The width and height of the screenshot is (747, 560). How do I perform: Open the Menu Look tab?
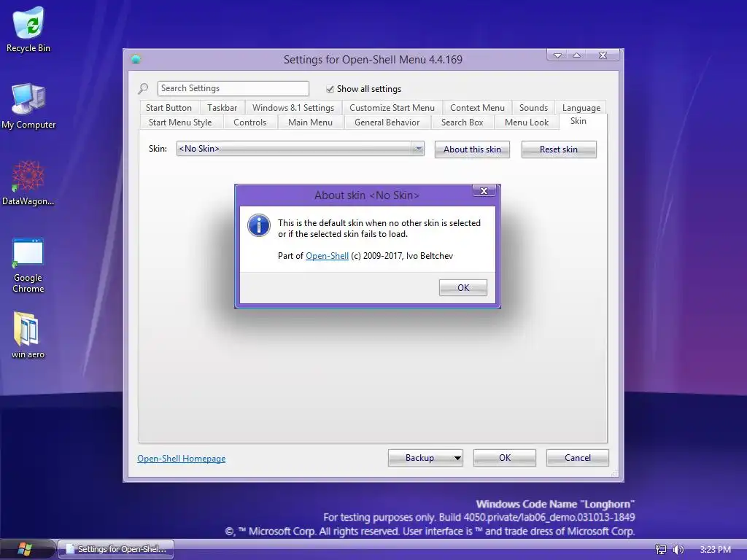pos(527,122)
